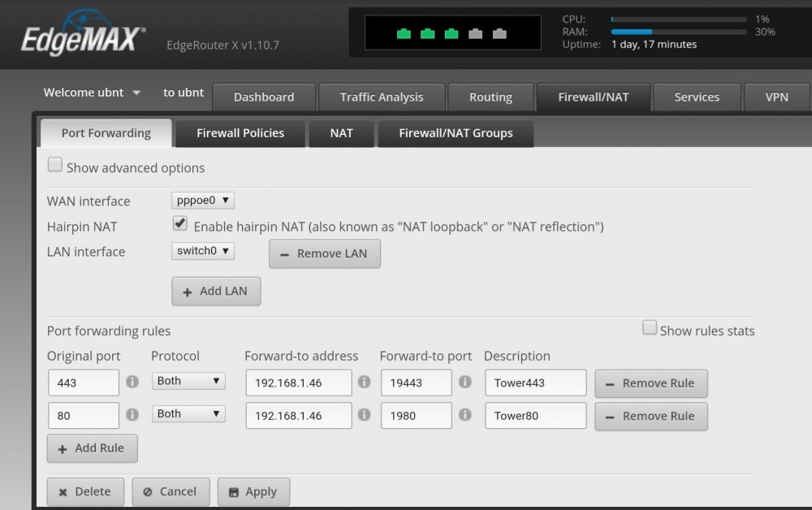Click the RAM usage bar

(x=678, y=32)
